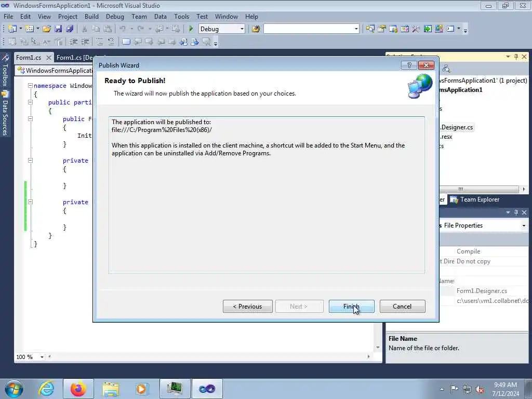This screenshot has width=532, height=399.
Task: Expand the Add New Item dropdown arrow
Action: click(x=37, y=29)
